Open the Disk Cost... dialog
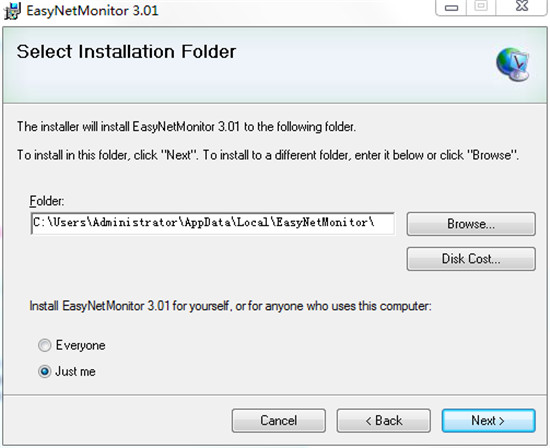 coord(471,259)
